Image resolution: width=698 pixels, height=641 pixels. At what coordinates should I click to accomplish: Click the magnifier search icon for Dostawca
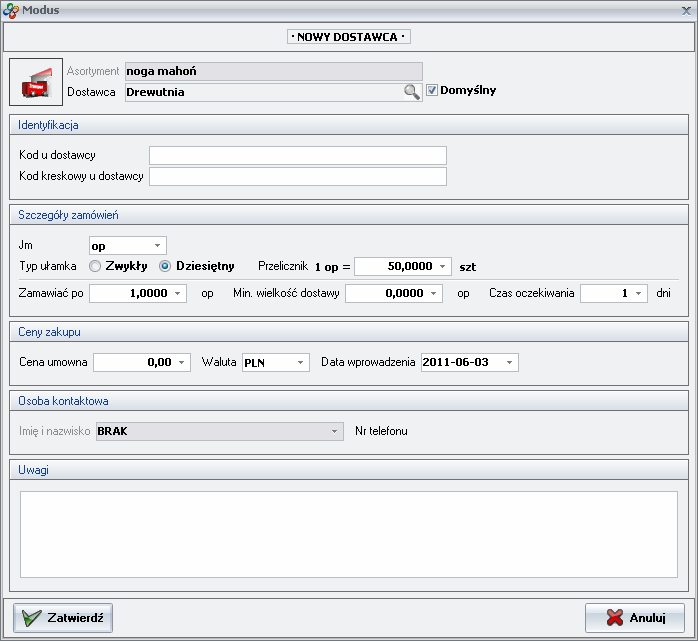pyautogui.click(x=411, y=91)
